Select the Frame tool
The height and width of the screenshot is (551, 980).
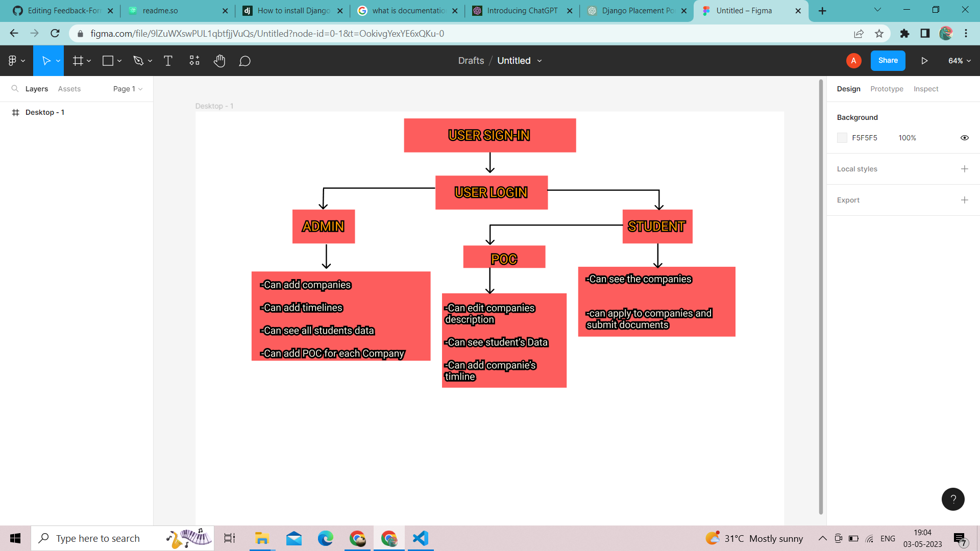point(78,61)
